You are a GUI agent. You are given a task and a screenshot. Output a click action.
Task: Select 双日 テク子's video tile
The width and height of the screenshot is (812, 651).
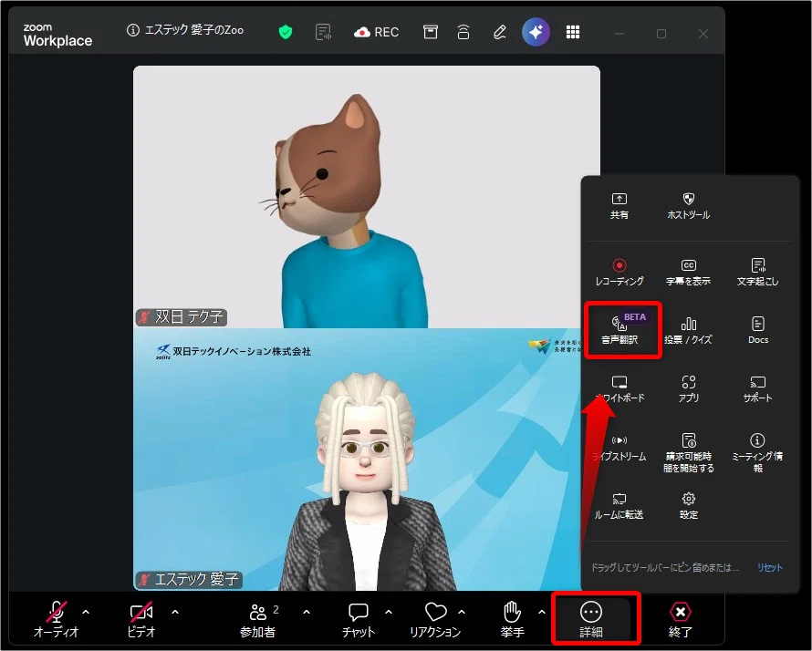tap(367, 197)
